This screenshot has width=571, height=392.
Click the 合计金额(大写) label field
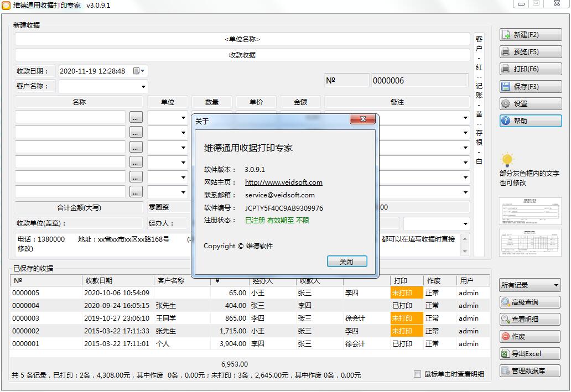[x=79, y=207]
